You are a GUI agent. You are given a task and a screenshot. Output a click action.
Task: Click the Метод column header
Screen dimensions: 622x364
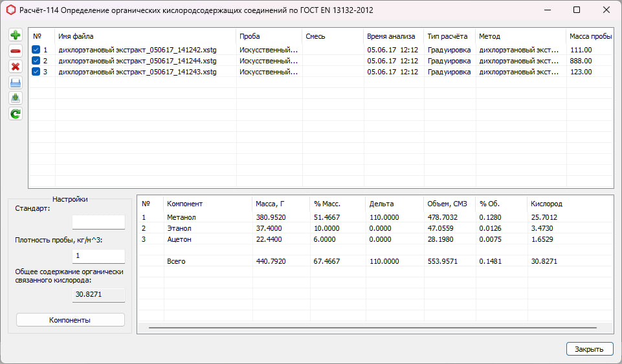pos(521,36)
